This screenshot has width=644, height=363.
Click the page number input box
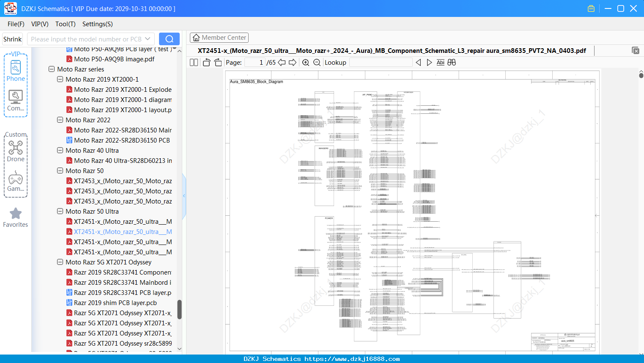pyautogui.click(x=255, y=63)
